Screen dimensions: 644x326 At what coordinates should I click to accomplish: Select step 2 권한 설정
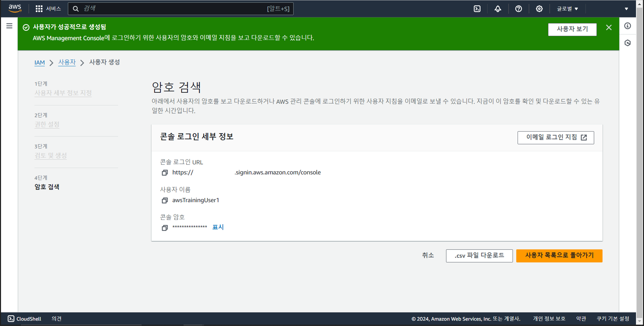(47, 125)
